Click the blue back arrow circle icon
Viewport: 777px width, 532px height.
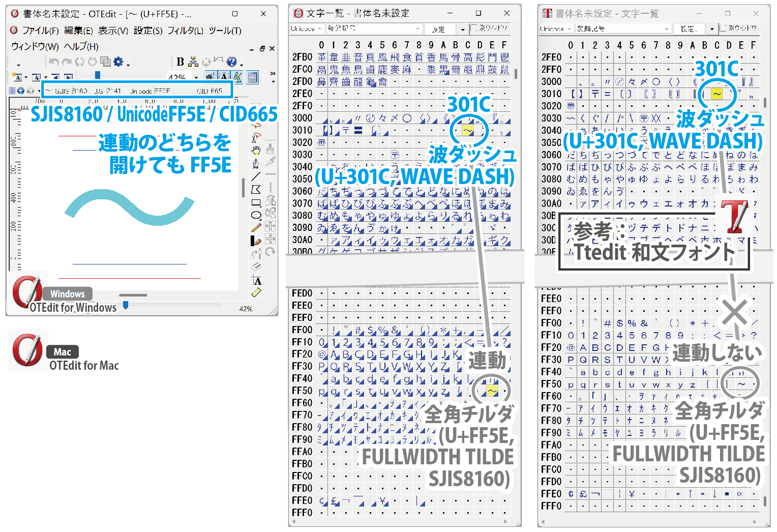(21, 91)
